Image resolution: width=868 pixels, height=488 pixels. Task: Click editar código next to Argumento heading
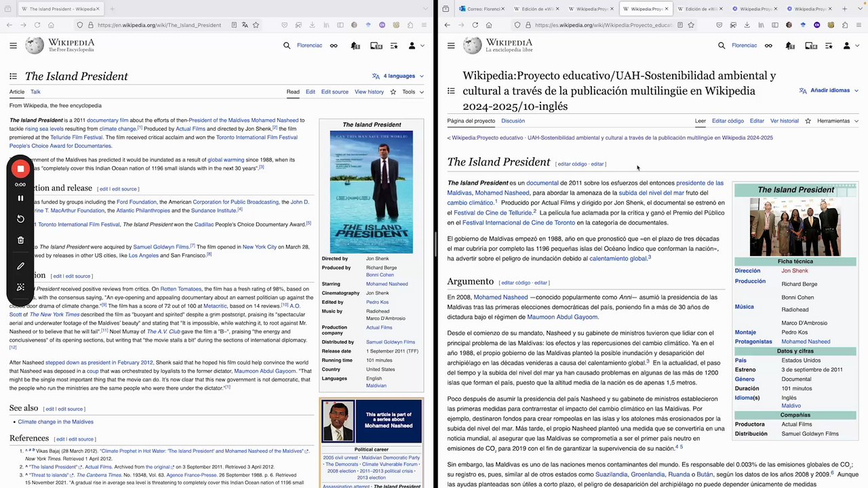[x=515, y=283]
